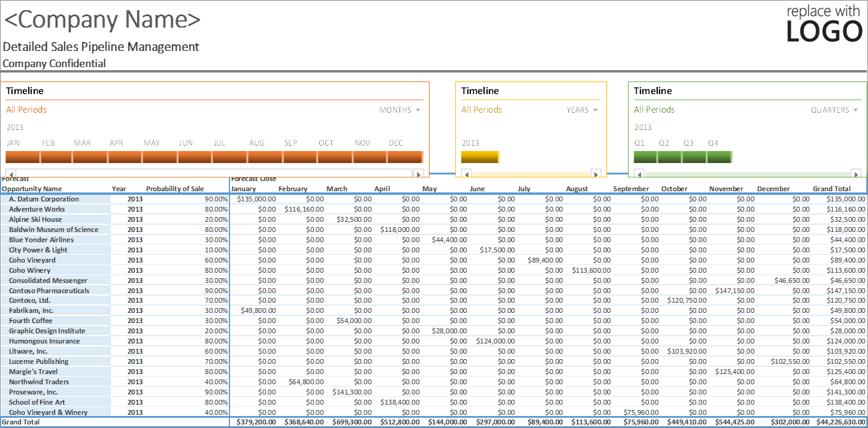868x428 pixels.
Task: Select the 'Blue Yonder Airlines' row label
Action: [x=42, y=240]
